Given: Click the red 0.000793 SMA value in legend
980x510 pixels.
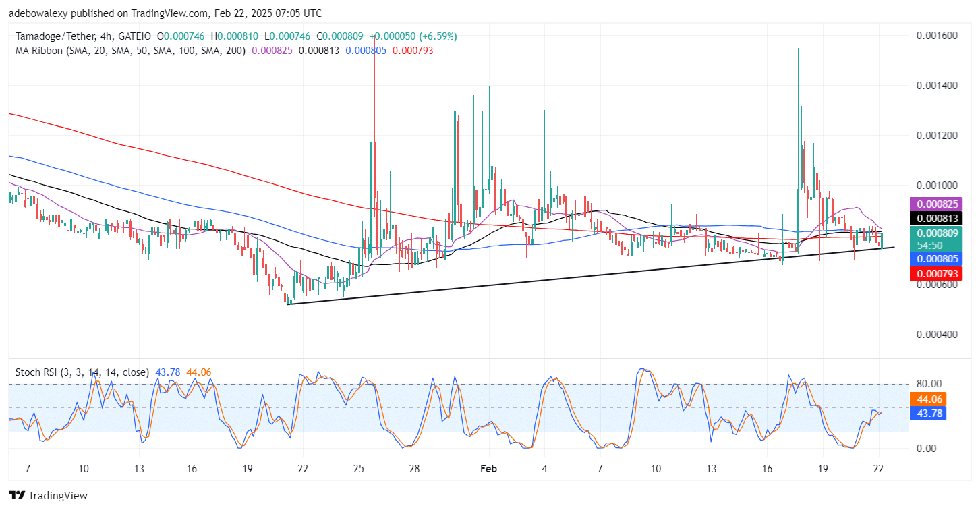Looking at the screenshot, I should pyautogui.click(x=413, y=50).
